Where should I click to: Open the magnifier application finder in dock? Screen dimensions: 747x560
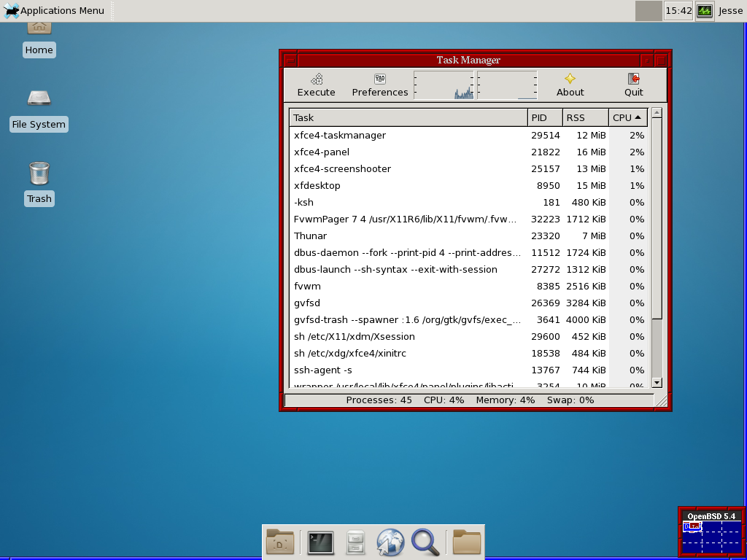[x=425, y=542]
